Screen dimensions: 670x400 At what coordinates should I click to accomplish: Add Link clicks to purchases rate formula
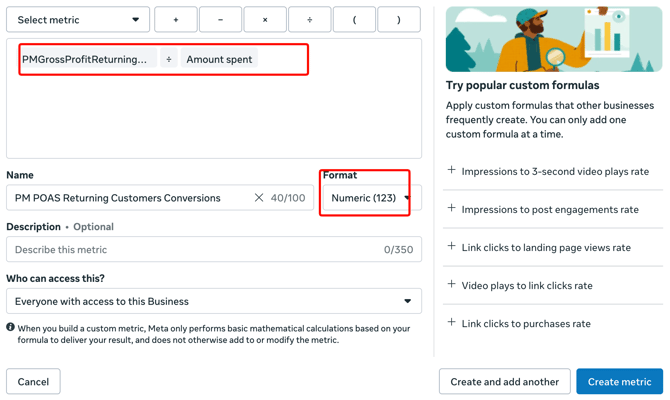[x=553, y=324]
